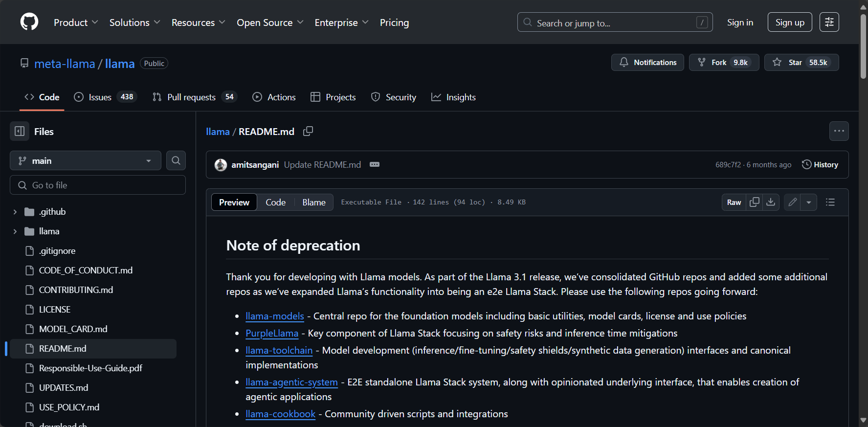Open the Enterprise menu dropdown

[x=341, y=22]
